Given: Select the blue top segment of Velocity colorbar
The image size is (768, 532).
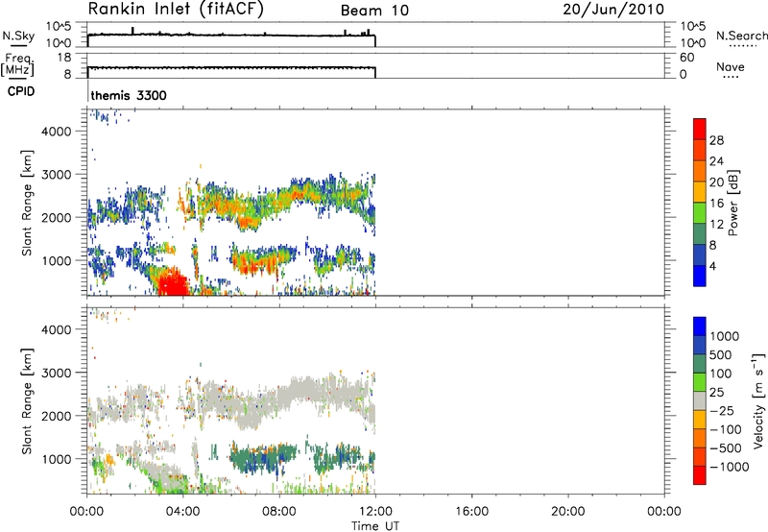Looking at the screenshot, I should pos(700,326).
